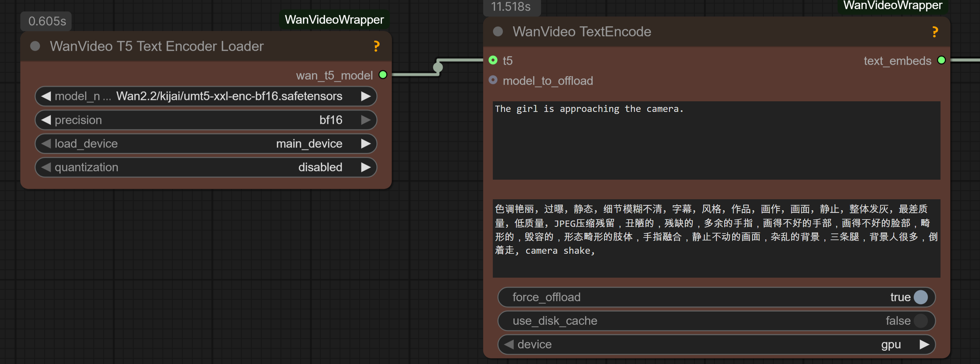This screenshot has width=980, height=364.
Task: Click the reroute dot on the t5 link
Action: pos(438,67)
